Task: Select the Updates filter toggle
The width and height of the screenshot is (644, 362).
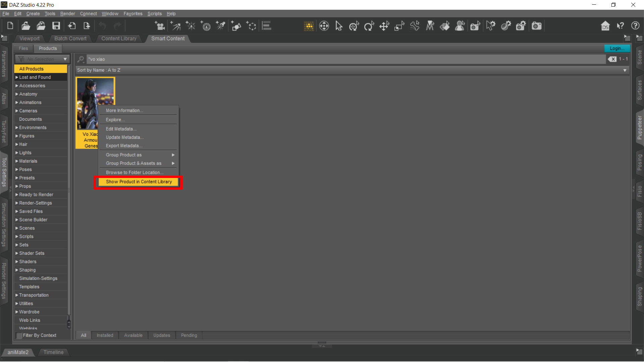Action: (x=161, y=335)
